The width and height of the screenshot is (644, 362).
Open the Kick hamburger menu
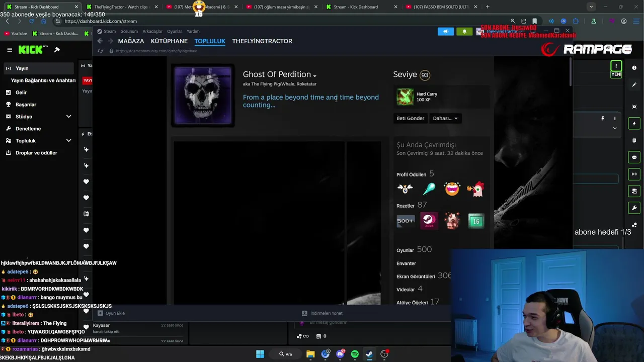tap(10, 49)
